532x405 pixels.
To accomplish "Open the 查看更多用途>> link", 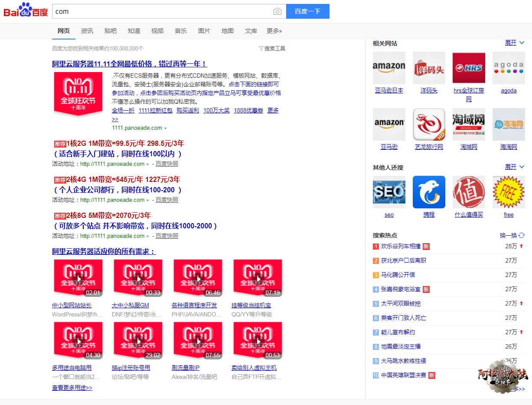I will [x=72, y=388].
